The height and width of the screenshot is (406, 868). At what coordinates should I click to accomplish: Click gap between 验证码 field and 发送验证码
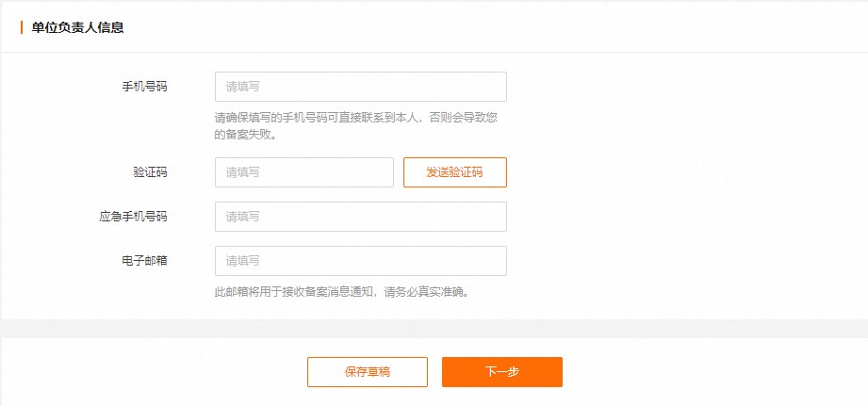(399, 172)
